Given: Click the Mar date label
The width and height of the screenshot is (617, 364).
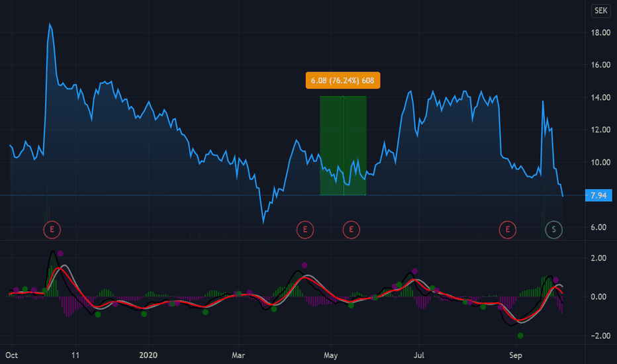Looking at the screenshot, I should click(238, 355).
